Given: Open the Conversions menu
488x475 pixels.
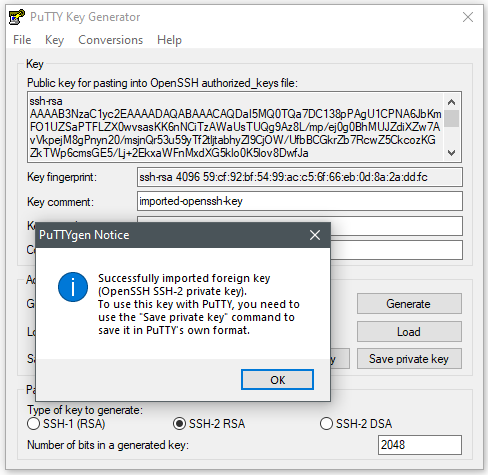Looking at the screenshot, I should (x=110, y=40).
